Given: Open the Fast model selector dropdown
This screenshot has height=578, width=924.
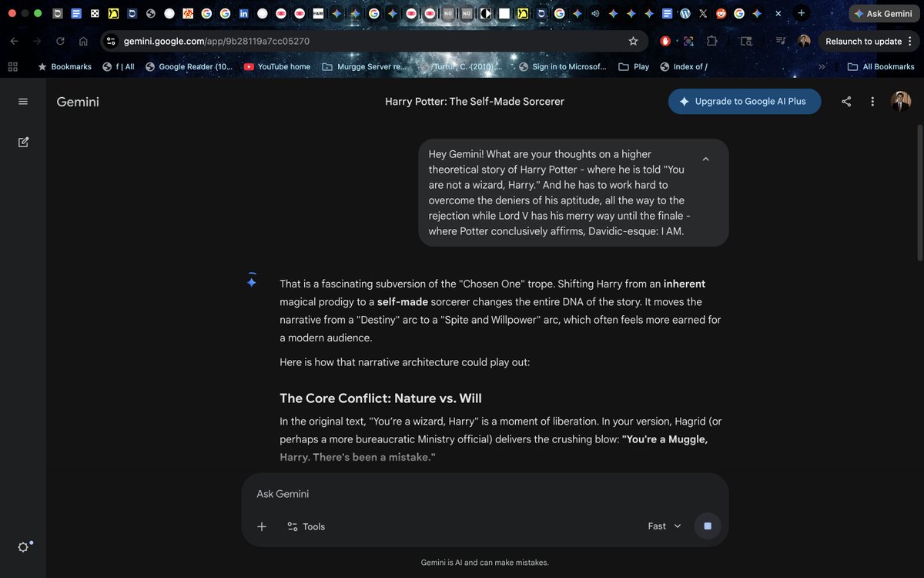Looking at the screenshot, I should (664, 526).
